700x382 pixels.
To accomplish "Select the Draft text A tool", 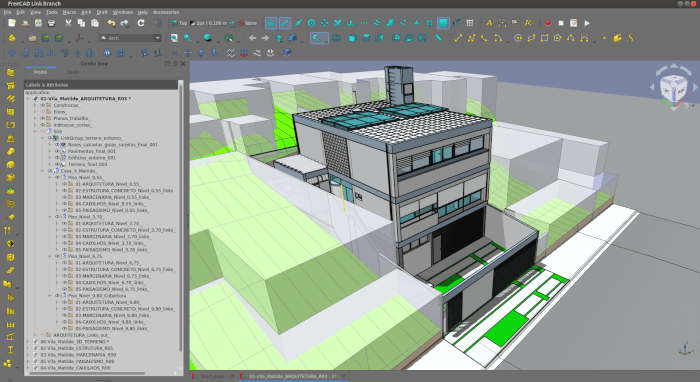I will (489, 23).
